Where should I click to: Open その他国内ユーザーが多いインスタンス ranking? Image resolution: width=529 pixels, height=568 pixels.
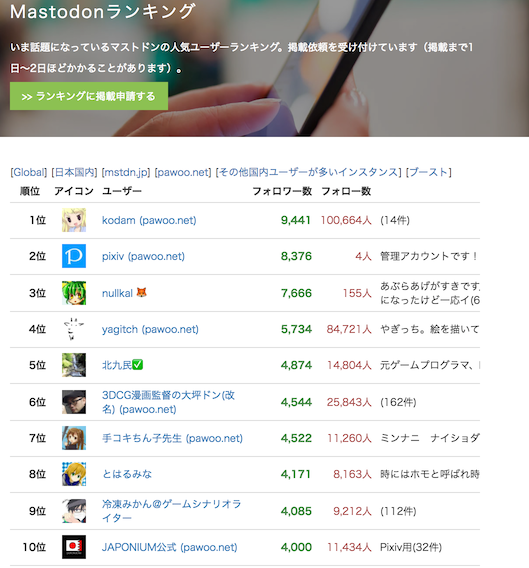pos(308,172)
